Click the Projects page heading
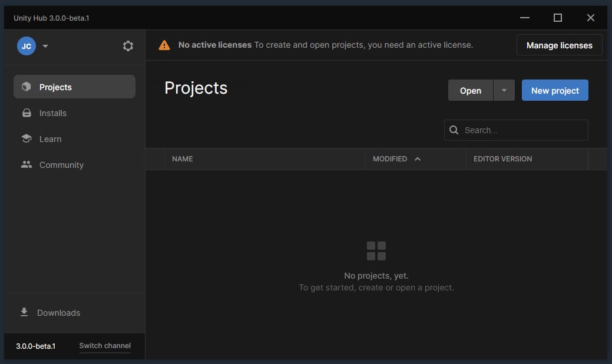Screen dimensions: 612x364 point(196,88)
